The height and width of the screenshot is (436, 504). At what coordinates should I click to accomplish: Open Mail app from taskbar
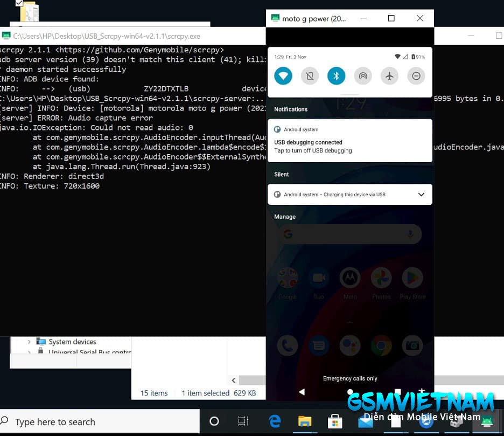click(366, 422)
